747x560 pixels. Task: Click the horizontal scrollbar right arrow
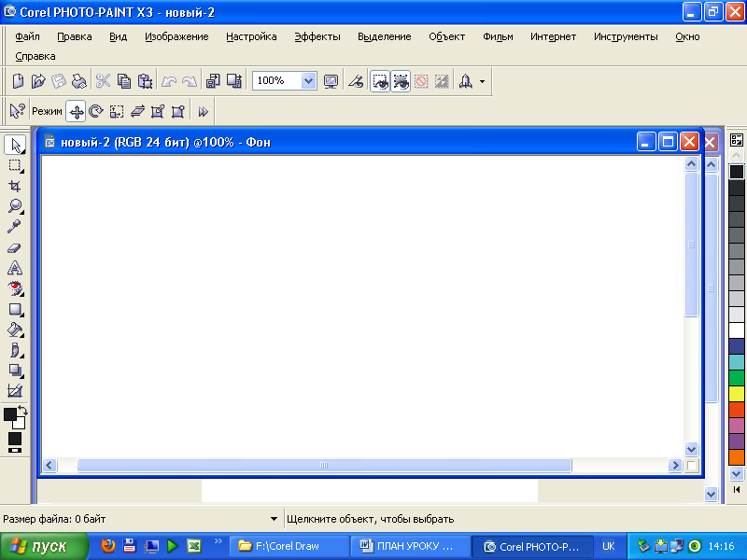pos(674,465)
